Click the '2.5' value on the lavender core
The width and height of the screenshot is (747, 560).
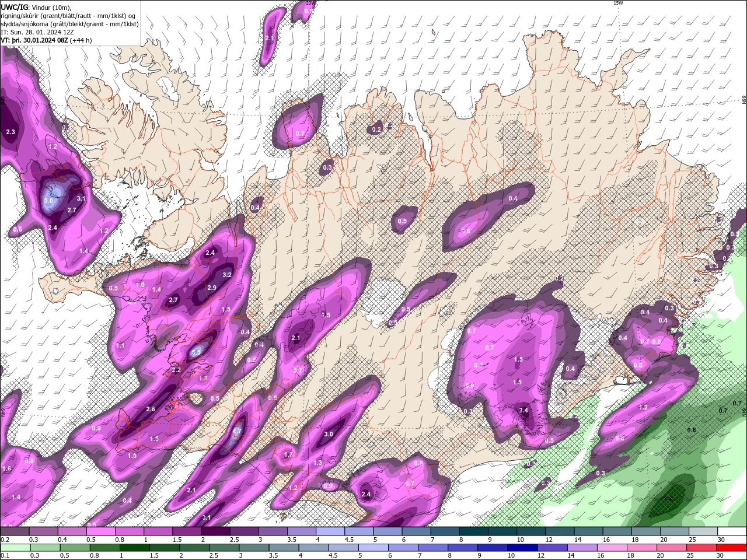(196, 352)
